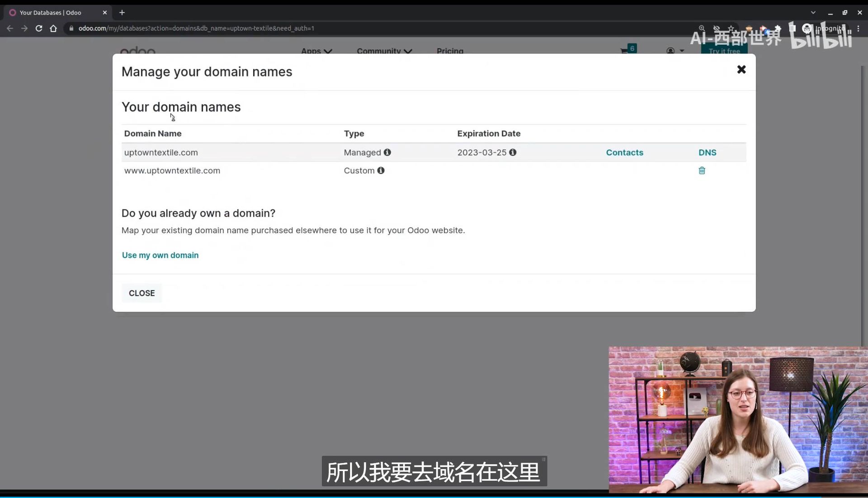868x498 pixels.
Task: Open the user account dropdown
Action: pyautogui.click(x=675, y=51)
